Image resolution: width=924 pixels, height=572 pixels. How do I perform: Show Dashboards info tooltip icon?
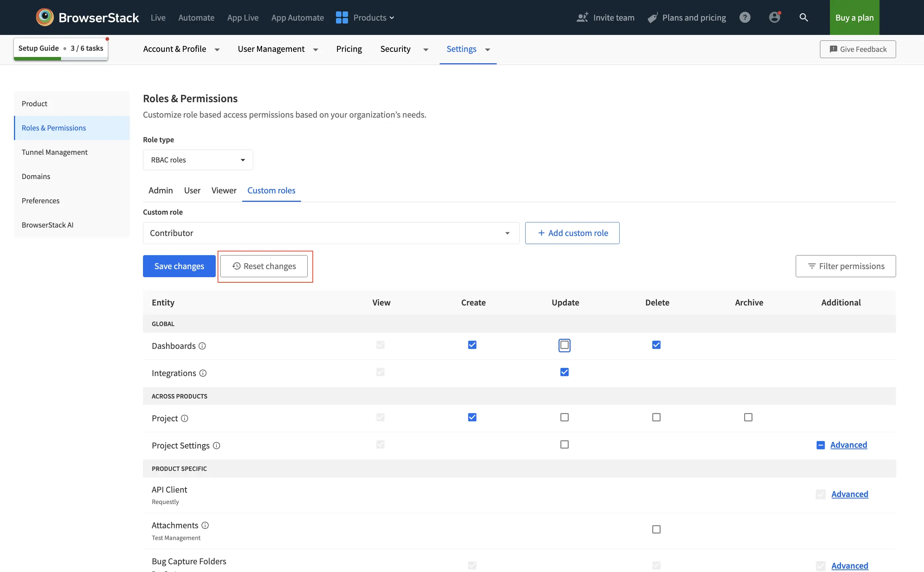[x=203, y=346]
